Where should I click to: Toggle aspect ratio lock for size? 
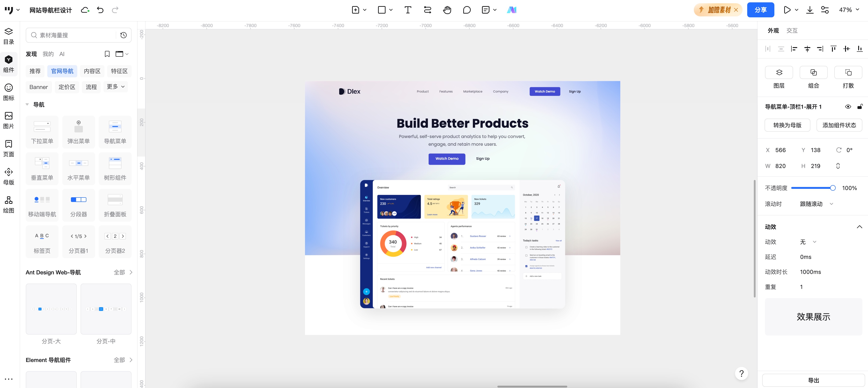click(838, 166)
